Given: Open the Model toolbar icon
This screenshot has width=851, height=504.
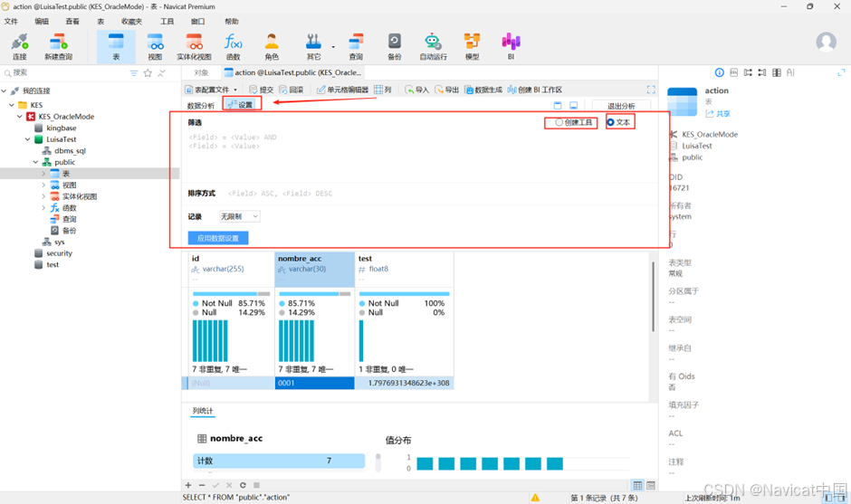Looking at the screenshot, I should [x=473, y=47].
